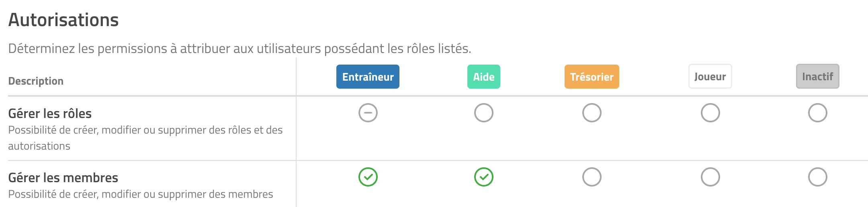The image size is (868, 207).
Task: Click the Gérer les membres row title
Action: click(x=63, y=178)
